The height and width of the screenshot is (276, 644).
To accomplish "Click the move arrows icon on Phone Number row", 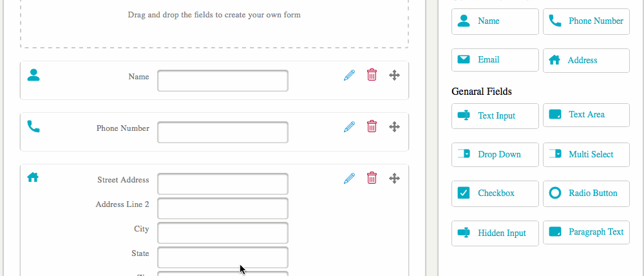I will (394, 126).
